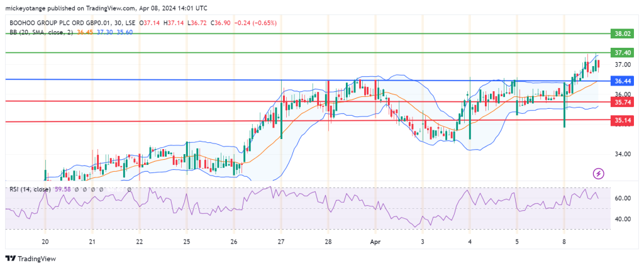
Task: Click the date label 8 on time axis
Action: (x=564, y=242)
